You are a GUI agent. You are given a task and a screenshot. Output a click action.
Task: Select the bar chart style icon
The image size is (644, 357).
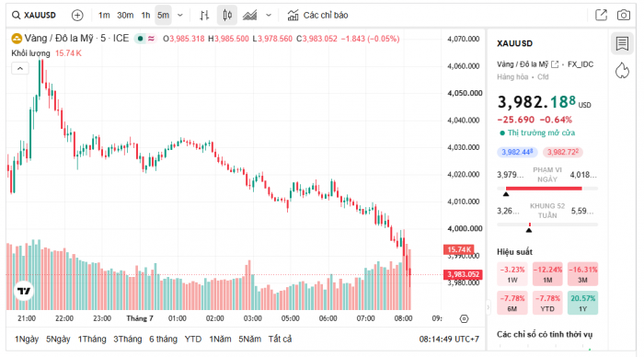coord(204,16)
